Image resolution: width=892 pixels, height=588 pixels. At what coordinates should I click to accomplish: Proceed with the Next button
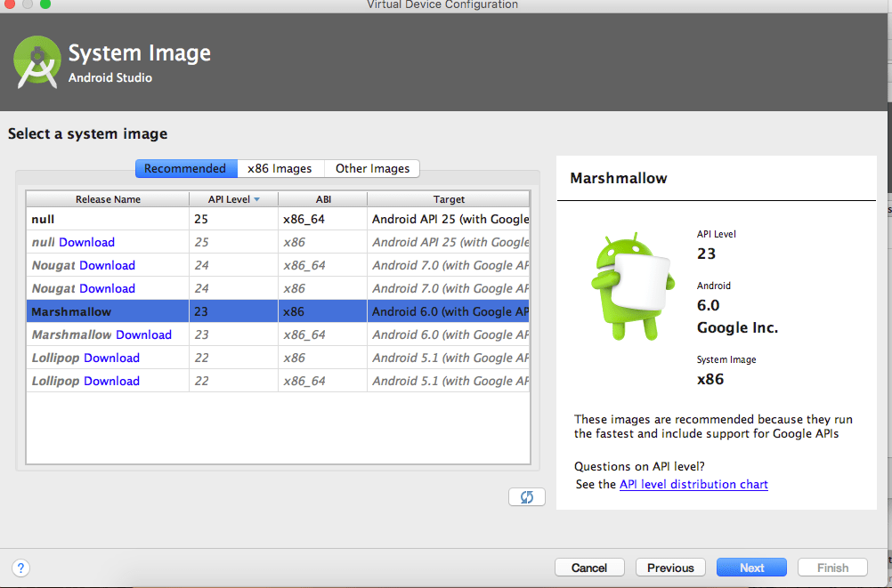[751, 568]
